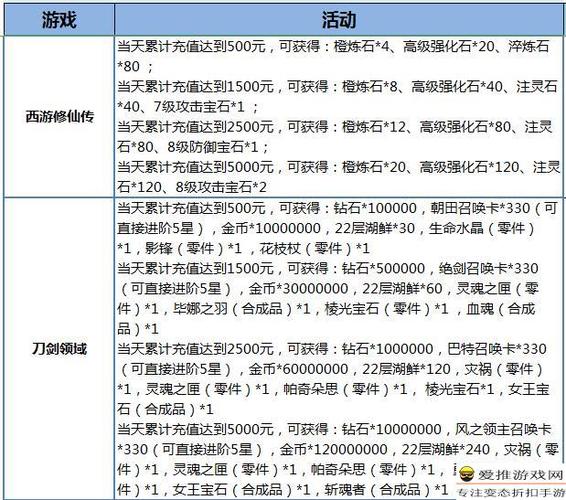566x500 pixels.
Task: Click the text '8级防御宝石*1'
Action: click(213, 147)
